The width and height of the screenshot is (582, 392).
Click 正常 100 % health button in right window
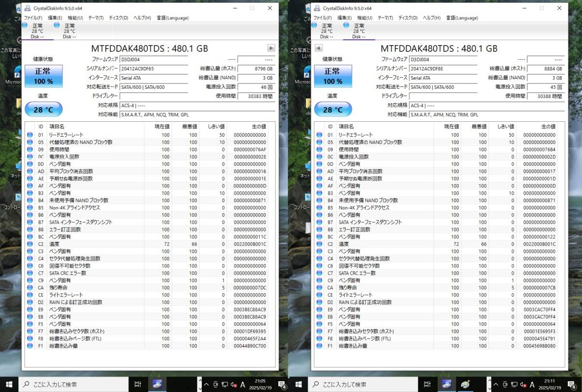(x=333, y=76)
